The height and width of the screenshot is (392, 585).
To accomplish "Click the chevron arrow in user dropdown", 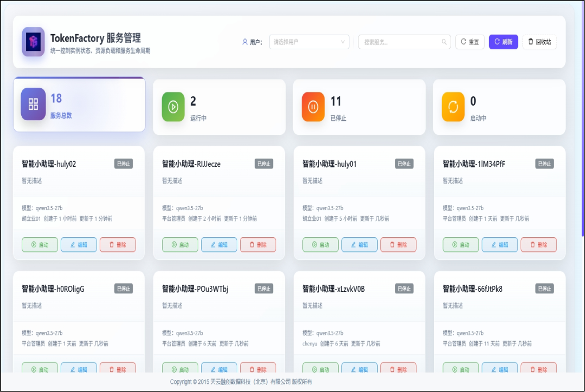I will 342,42.
